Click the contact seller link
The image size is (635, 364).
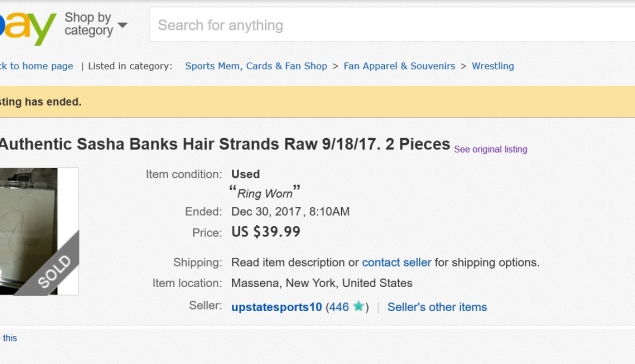[396, 262]
